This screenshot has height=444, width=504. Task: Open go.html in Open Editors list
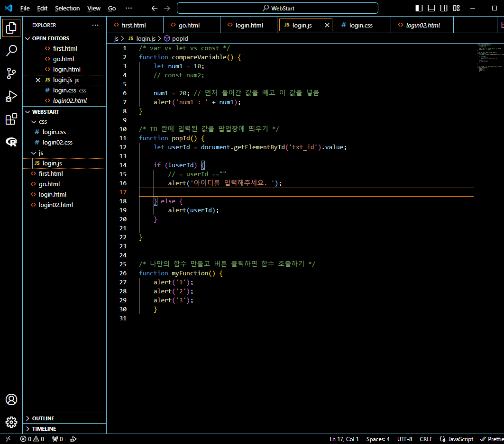64,59
